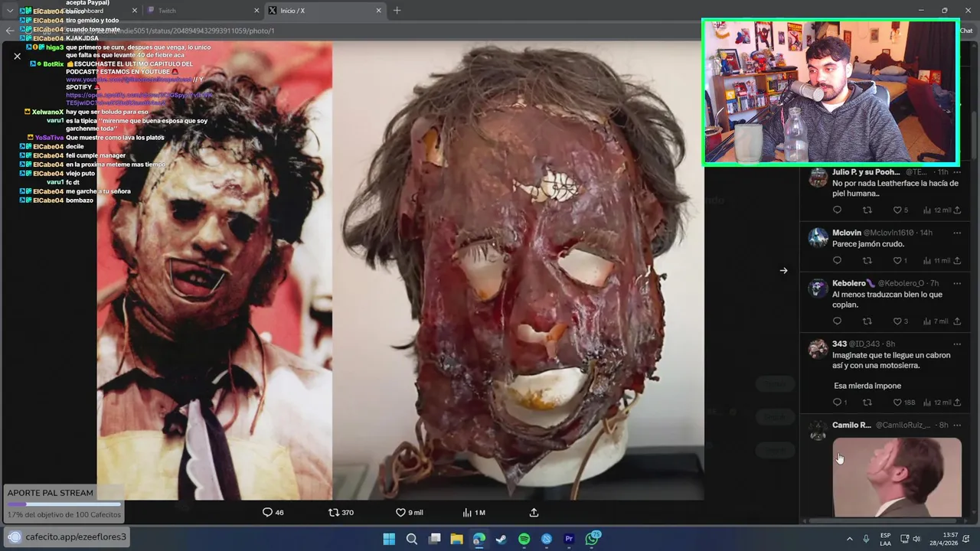The image size is (980, 551).
Task: Open Mclovin's profile avatar
Action: (x=818, y=237)
